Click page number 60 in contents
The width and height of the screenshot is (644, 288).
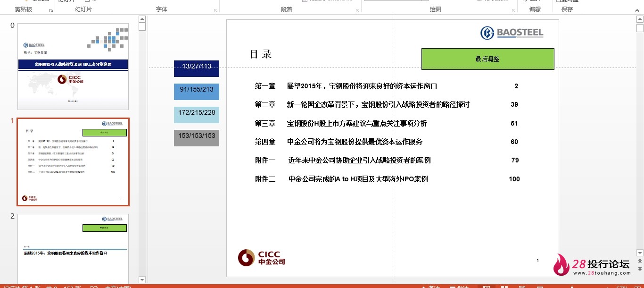[x=514, y=142]
